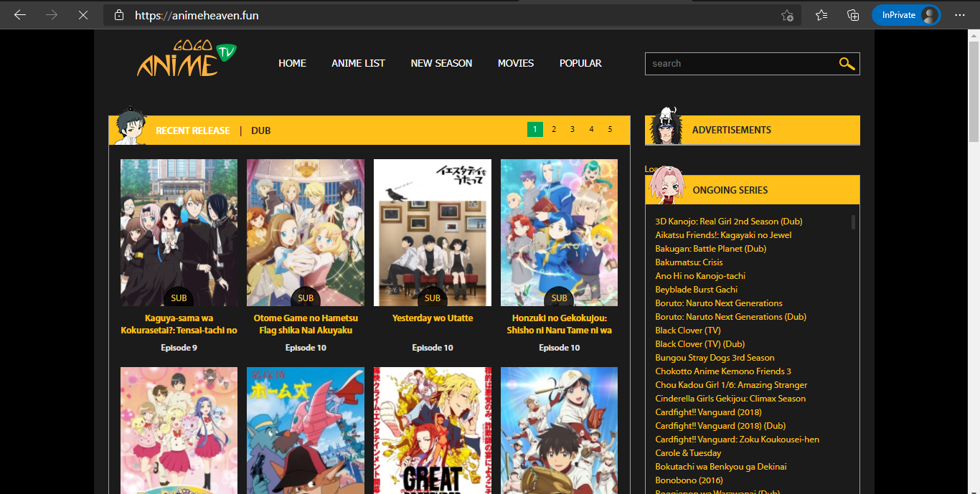Click the browser Back arrow
This screenshot has width=980, height=494.
pos(19,15)
